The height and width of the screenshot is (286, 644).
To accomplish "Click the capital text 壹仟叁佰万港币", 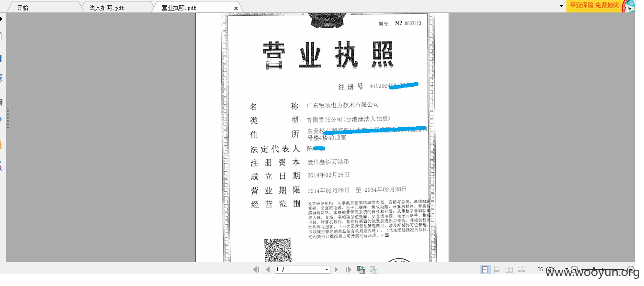I will click(328, 162).
